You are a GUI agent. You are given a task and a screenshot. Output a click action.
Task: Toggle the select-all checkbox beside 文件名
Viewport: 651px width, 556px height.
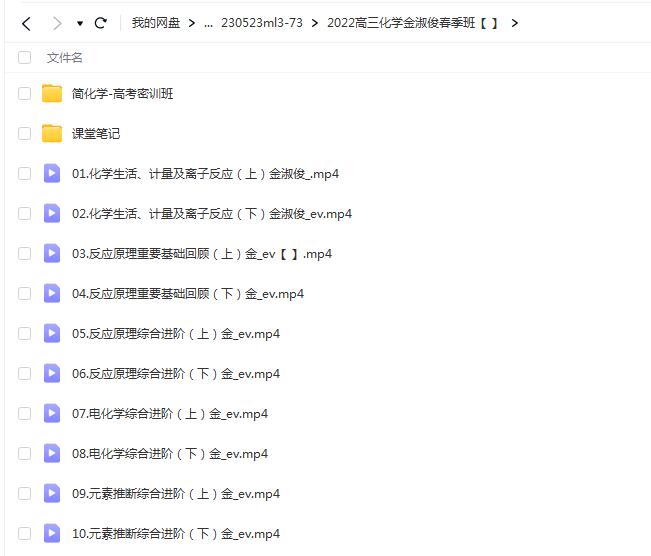[x=24, y=58]
